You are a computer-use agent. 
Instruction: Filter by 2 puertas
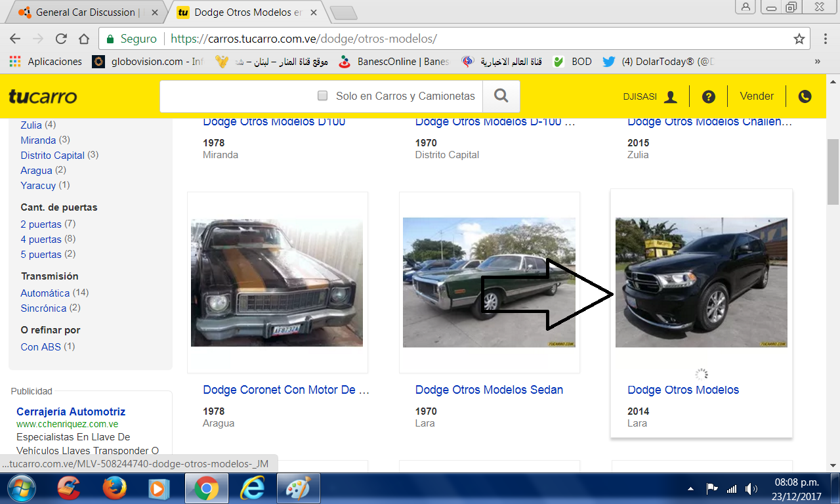click(x=41, y=224)
